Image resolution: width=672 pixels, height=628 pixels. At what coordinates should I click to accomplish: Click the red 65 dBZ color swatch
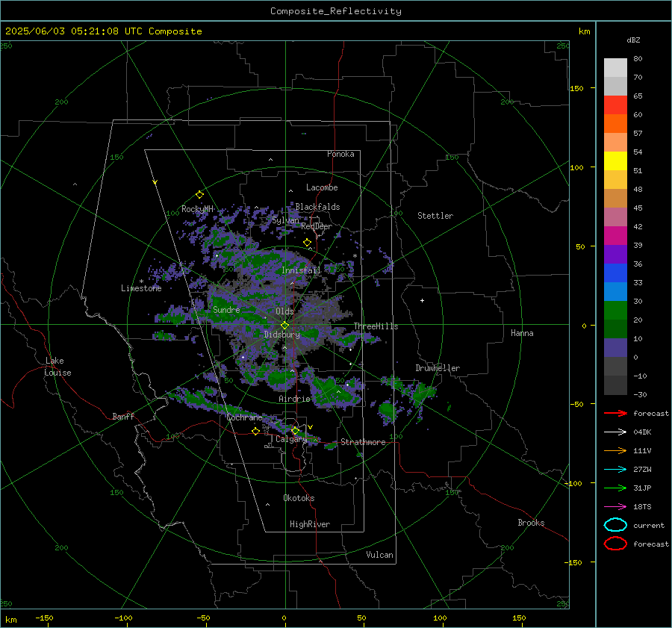[x=615, y=105]
